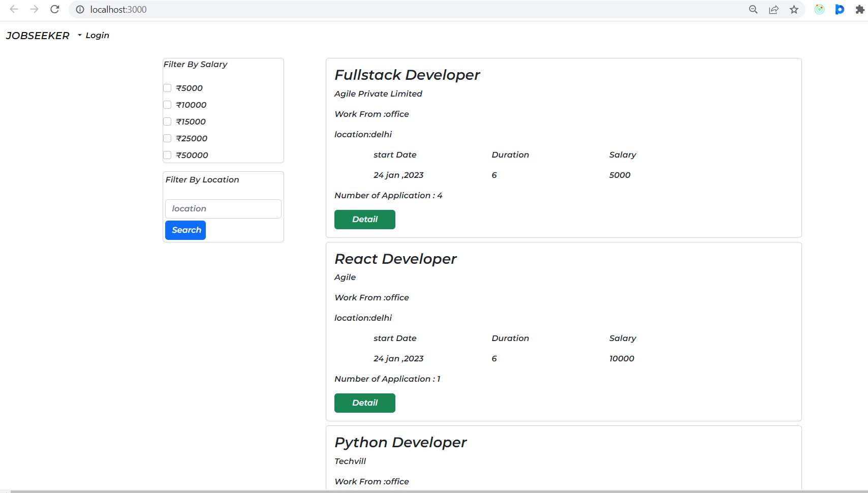Check the ₹50000 salary filter

point(167,155)
